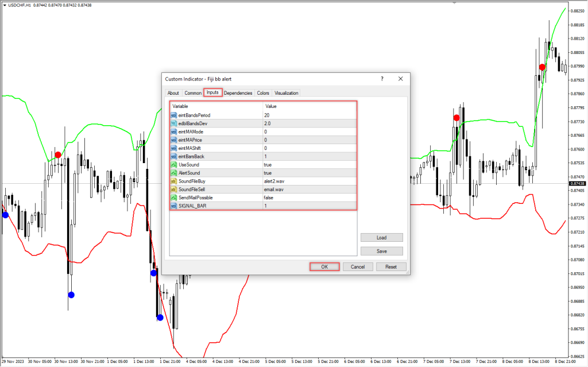Image resolution: width=588 pixels, height=367 pixels.
Task: Click the eintMAMode variable type icon
Action: pyautogui.click(x=173, y=132)
